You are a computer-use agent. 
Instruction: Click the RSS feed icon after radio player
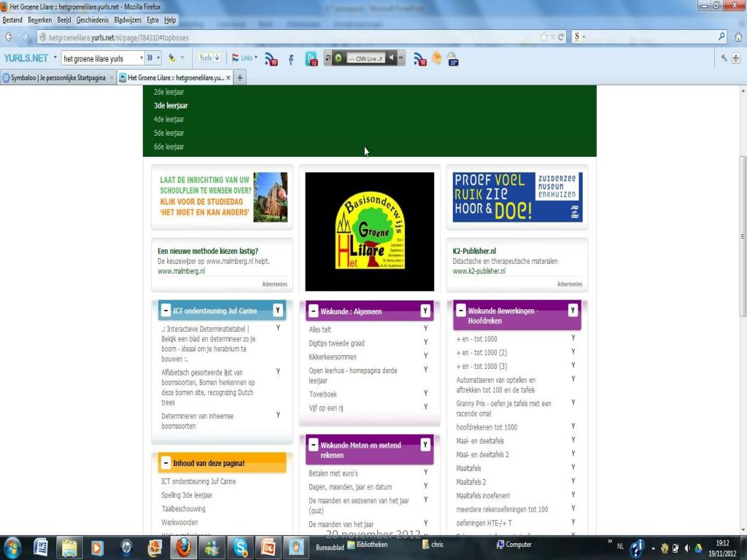point(419,58)
